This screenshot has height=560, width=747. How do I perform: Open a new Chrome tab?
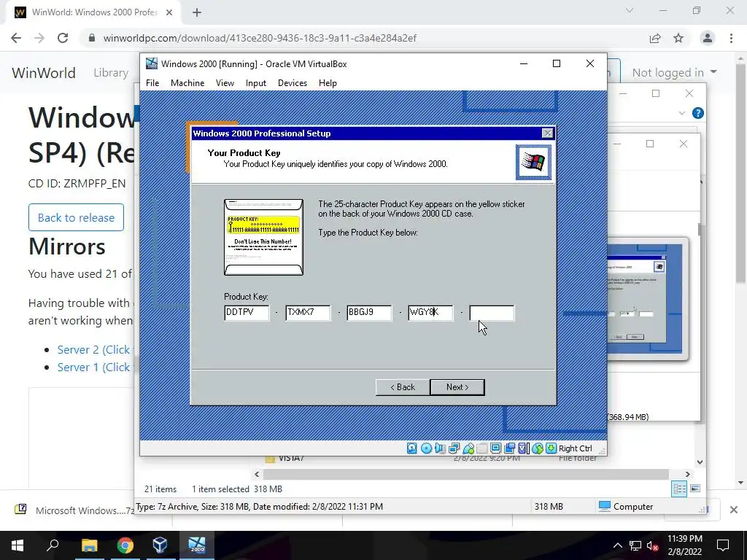pos(197,12)
